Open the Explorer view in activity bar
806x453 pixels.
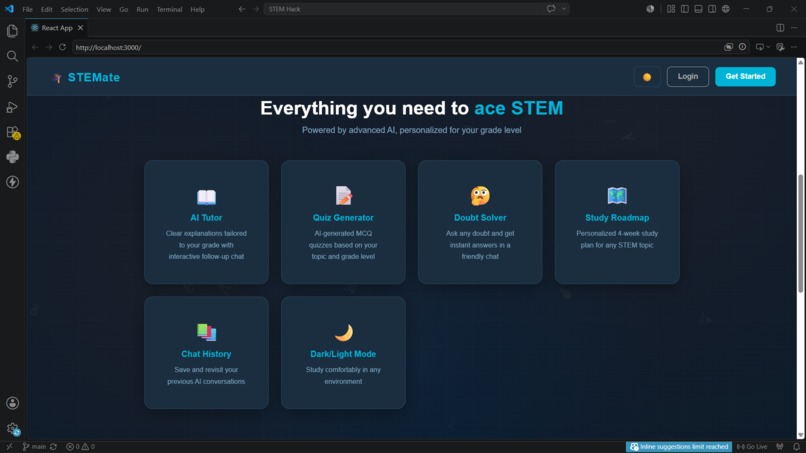coord(12,31)
